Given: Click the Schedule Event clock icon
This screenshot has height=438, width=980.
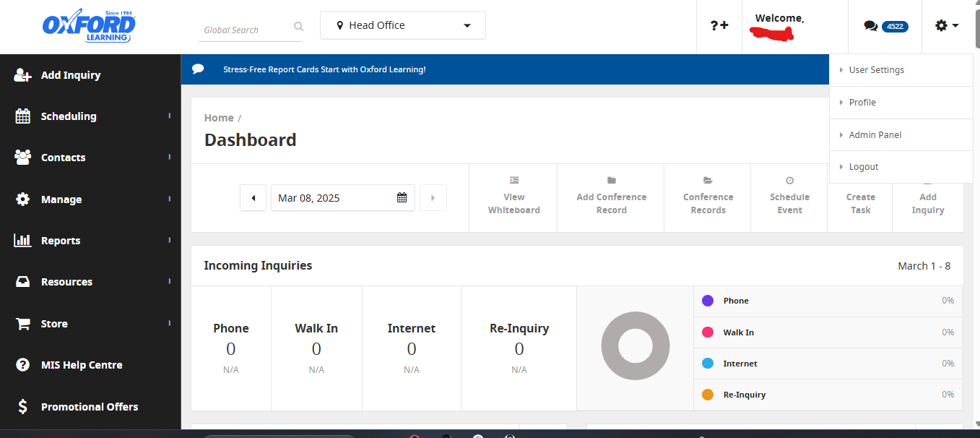Looking at the screenshot, I should [789, 180].
